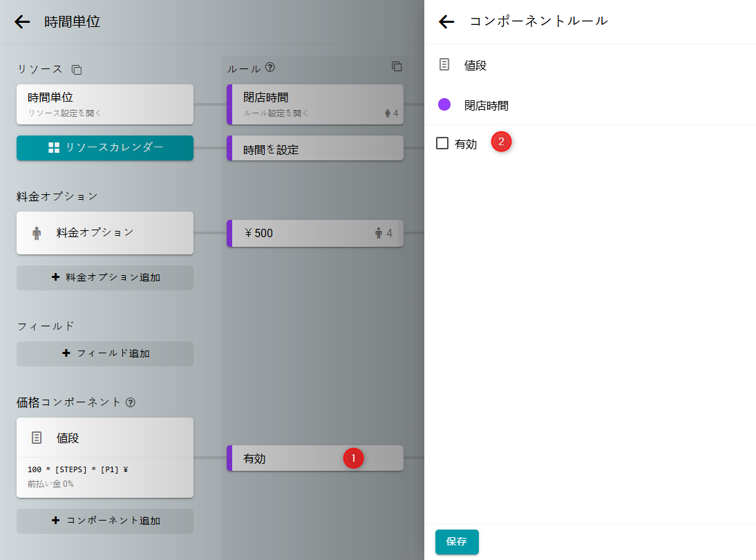Open 時間単位 resource settings card
Image resolution: width=756 pixels, height=560 pixels.
click(x=105, y=104)
